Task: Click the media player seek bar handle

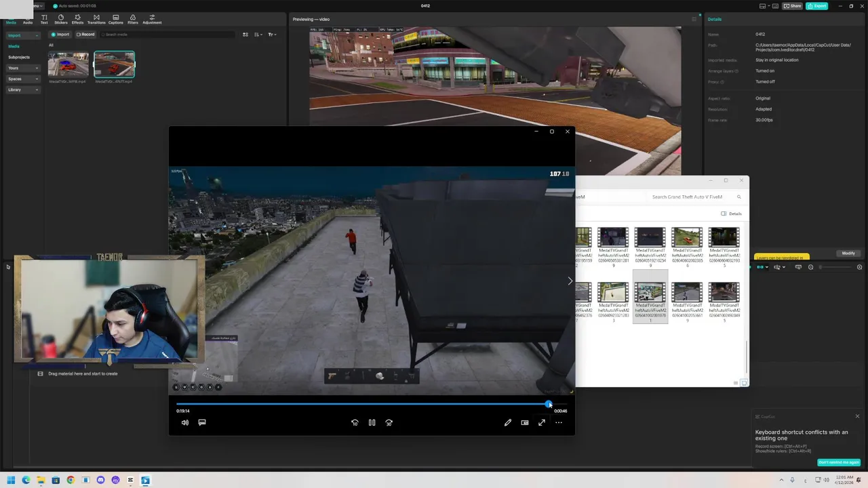Action: 549,405
